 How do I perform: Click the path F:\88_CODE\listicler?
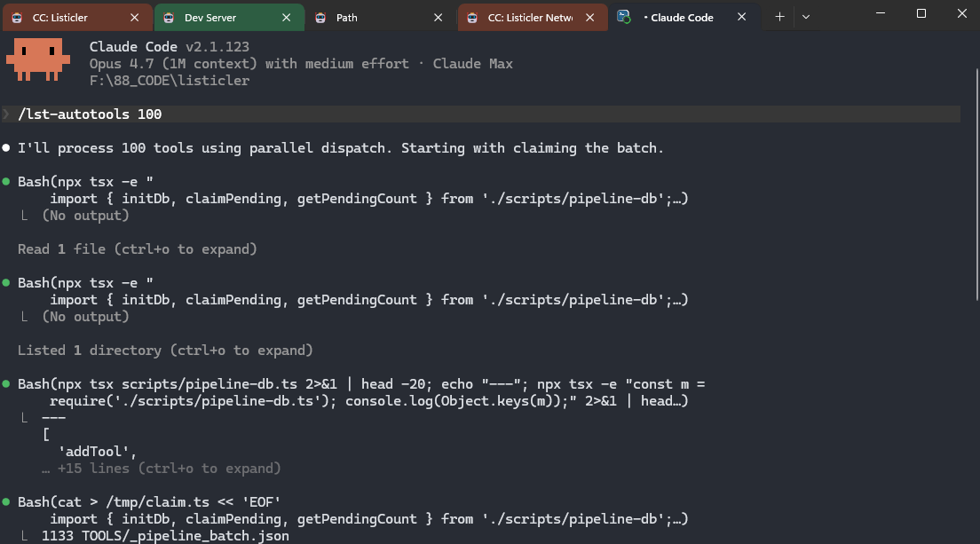pos(170,81)
